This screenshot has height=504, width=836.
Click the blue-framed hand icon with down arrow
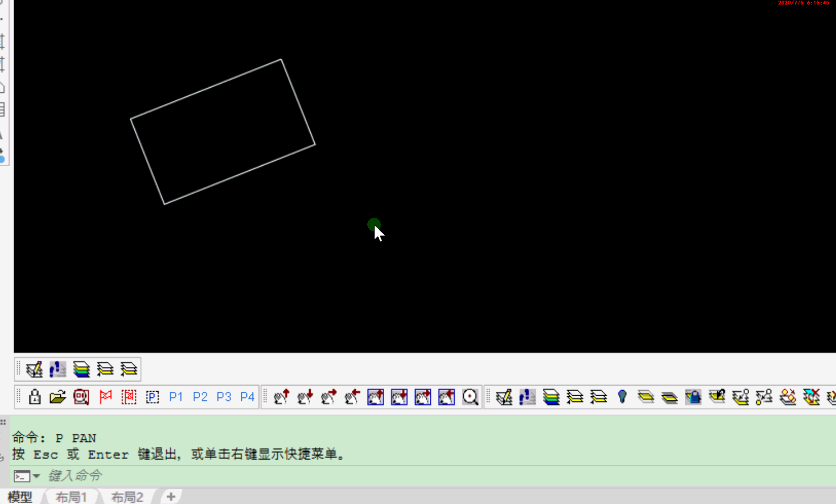[x=399, y=397]
